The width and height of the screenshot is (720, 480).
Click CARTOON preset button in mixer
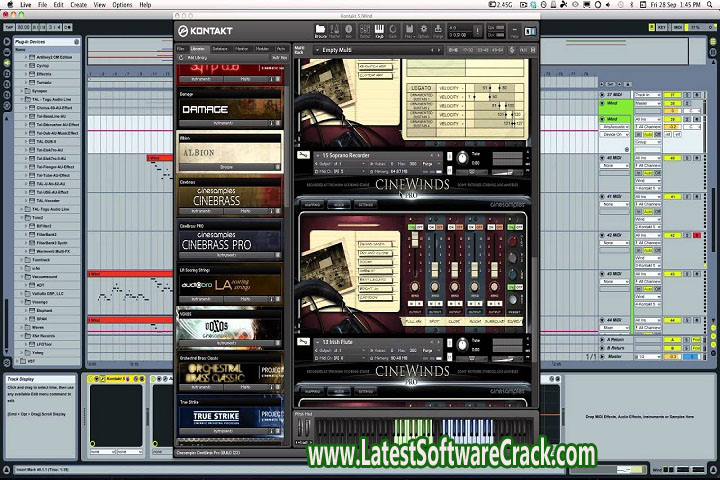pyautogui.click(x=375, y=297)
